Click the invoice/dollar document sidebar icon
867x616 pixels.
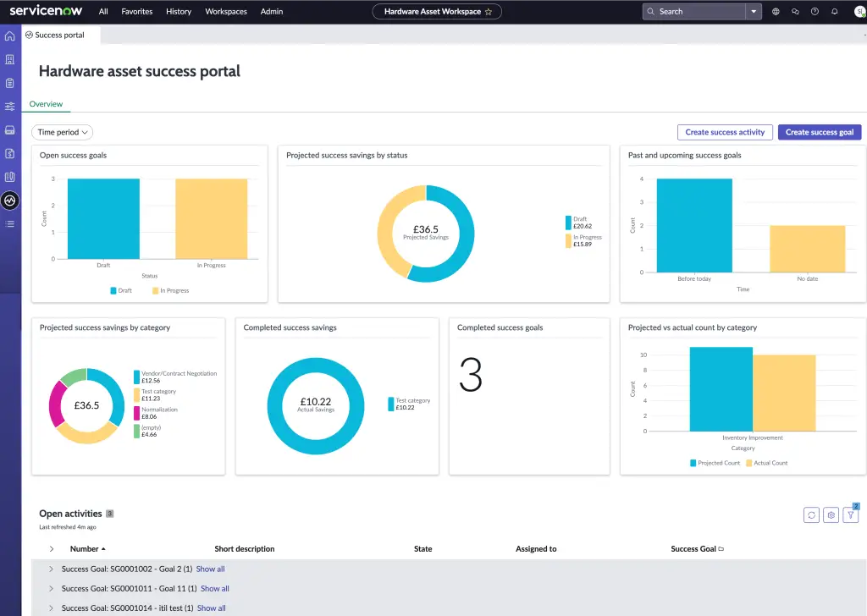coord(9,152)
